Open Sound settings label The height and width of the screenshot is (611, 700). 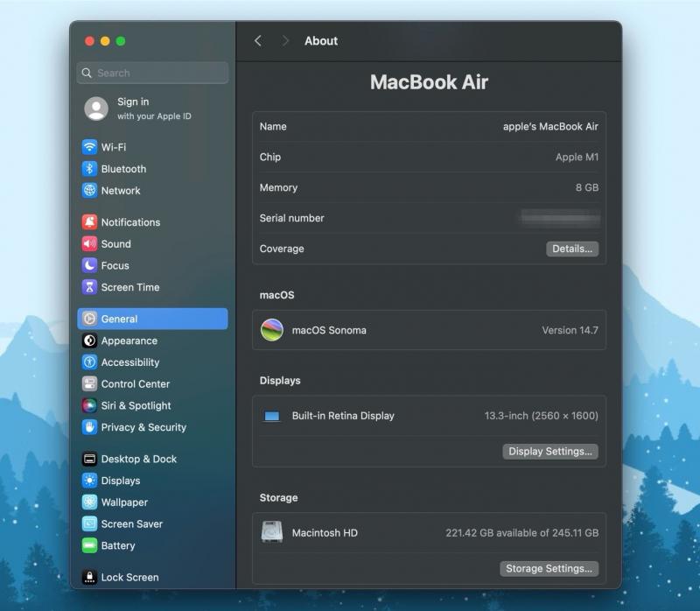tap(116, 244)
